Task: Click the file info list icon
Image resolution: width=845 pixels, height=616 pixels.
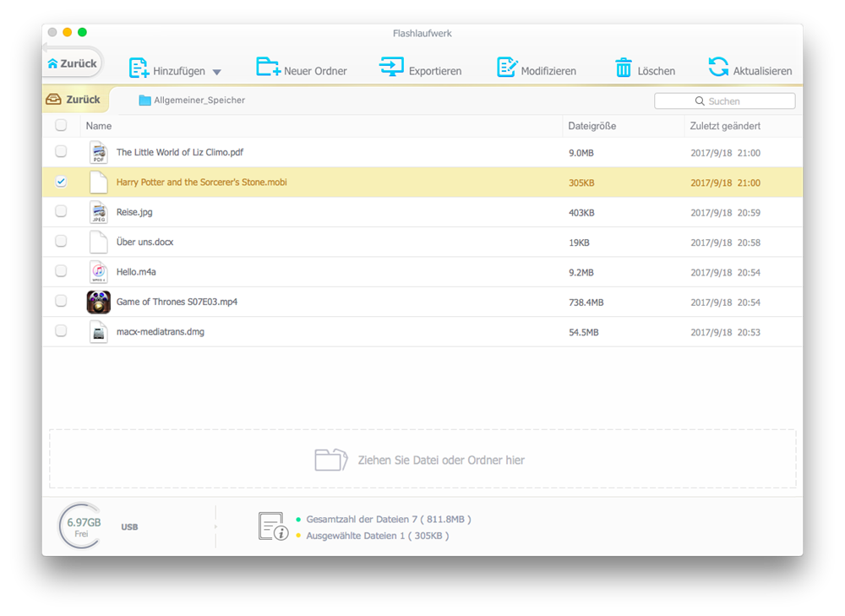Action: pos(273,526)
